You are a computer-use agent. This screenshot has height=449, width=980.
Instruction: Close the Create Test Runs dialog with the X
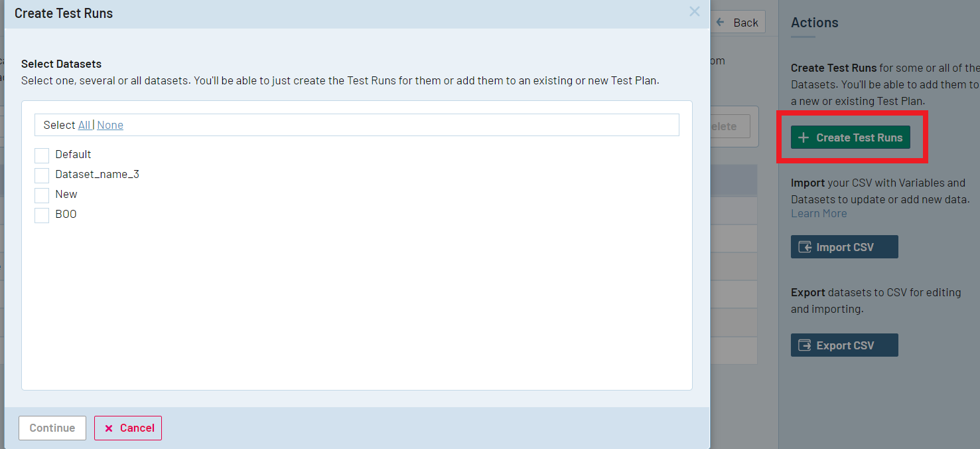(x=694, y=11)
